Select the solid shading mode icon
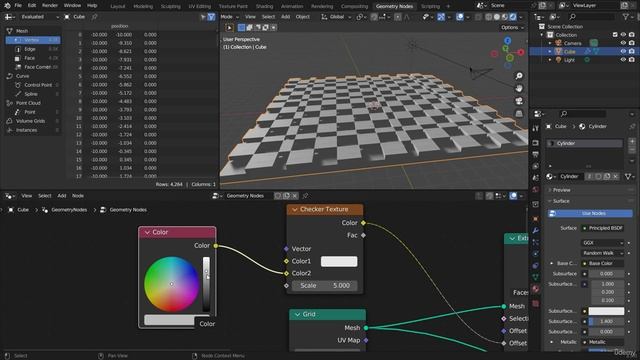This screenshot has height=360, width=640. tap(497, 17)
